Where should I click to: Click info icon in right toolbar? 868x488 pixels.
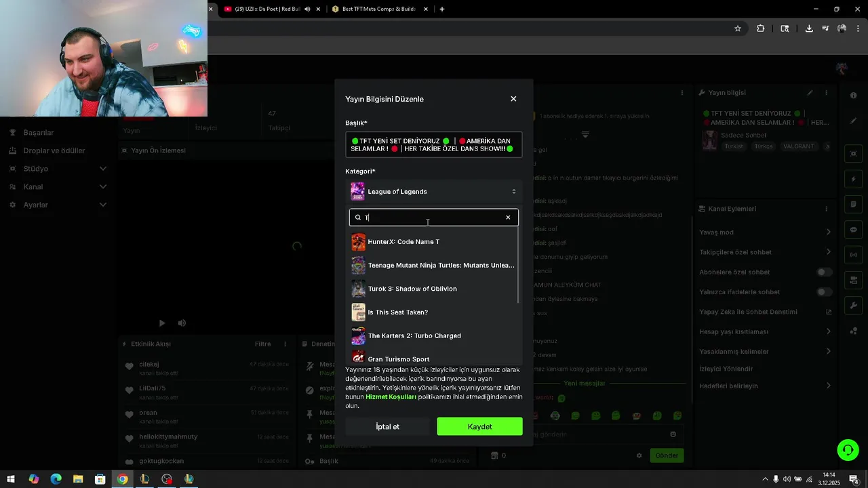click(x=853, y=96)
